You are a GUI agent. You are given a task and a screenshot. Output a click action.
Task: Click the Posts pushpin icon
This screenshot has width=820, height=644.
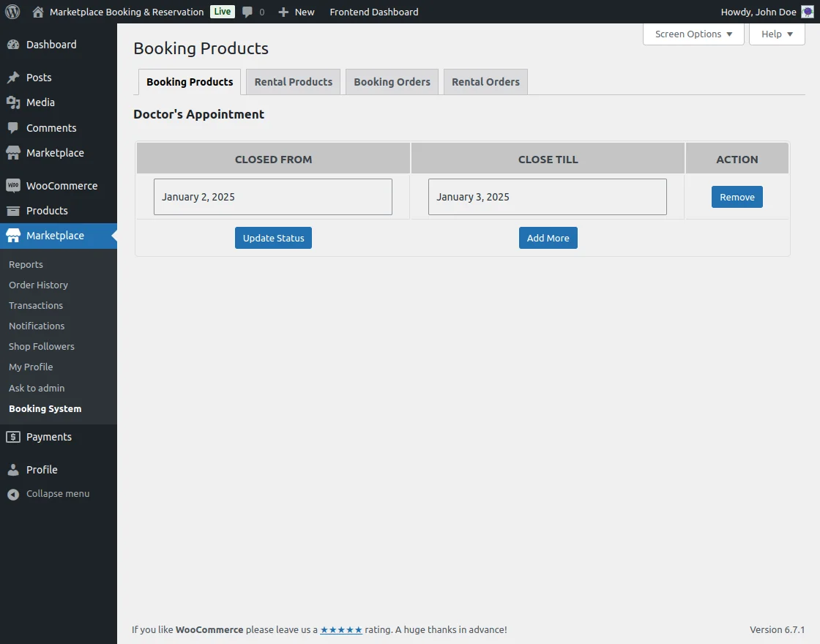[13, 78]
